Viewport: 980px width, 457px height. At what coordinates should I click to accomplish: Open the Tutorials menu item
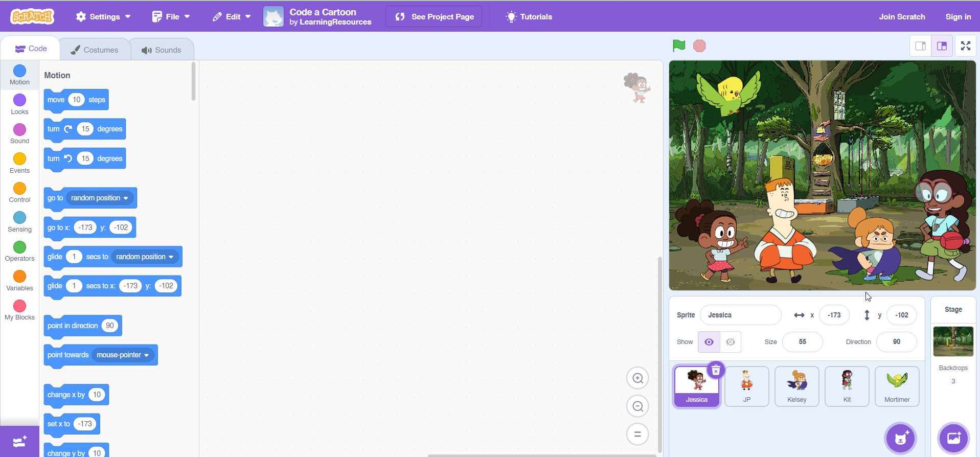pos(529,16)
